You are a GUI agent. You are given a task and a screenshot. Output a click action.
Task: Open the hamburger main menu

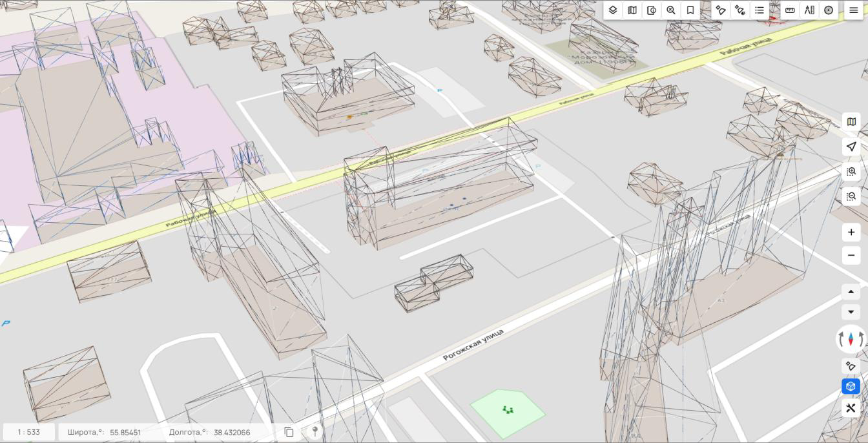[853, 10]
